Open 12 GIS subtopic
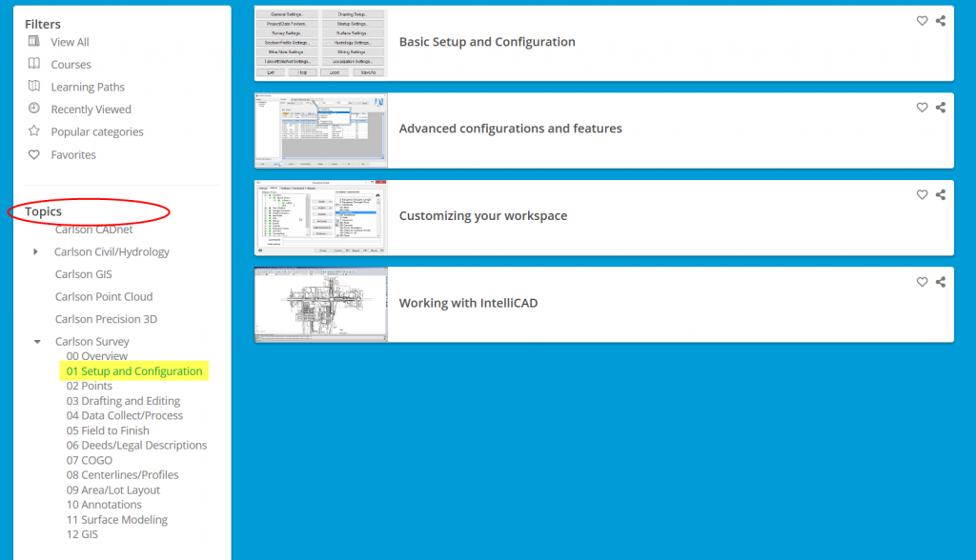 point(82,534)
